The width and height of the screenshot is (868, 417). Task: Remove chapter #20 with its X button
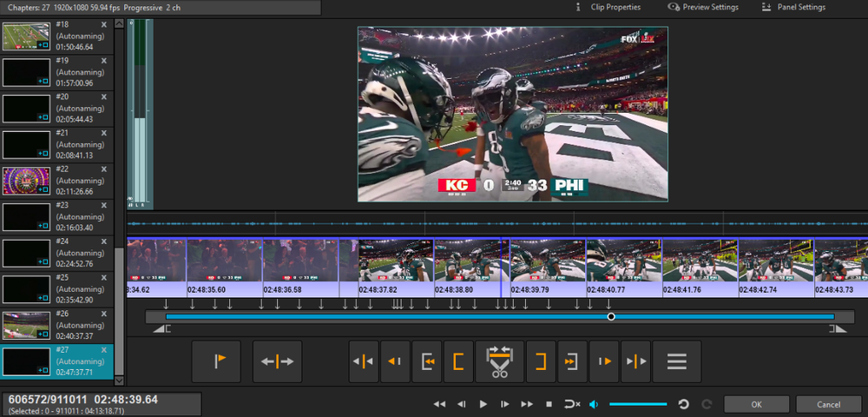(x=104, y=96)
